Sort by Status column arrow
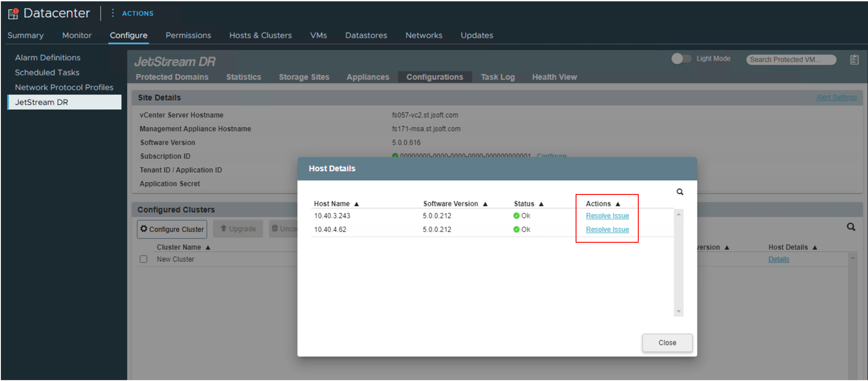Screen dimensions: 868x381 [541, 204]
